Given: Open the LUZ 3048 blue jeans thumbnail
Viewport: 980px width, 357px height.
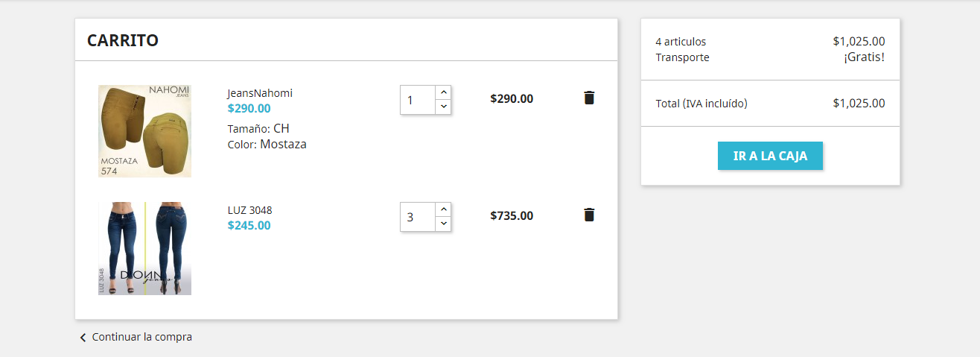Looking at the screenshot, I should 144,248.
